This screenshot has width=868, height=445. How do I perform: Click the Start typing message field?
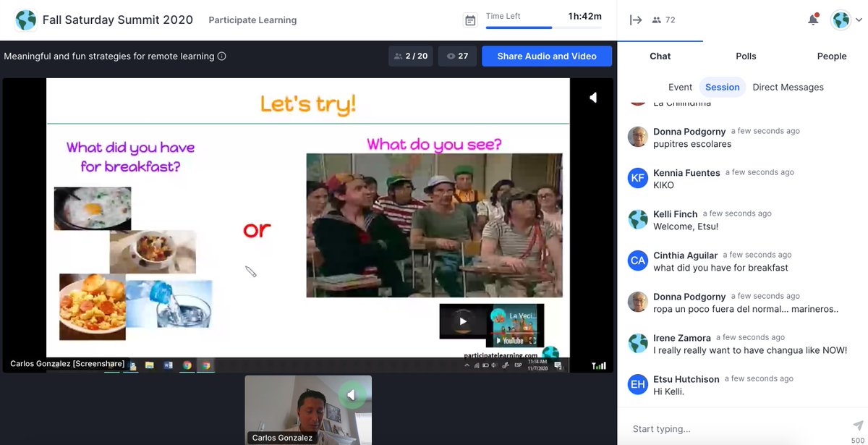734,428
